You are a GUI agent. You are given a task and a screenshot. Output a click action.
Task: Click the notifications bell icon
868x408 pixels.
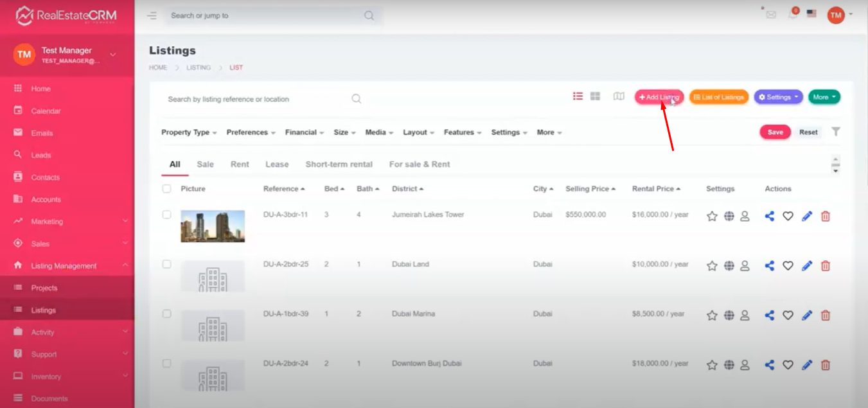coord(793,15)
